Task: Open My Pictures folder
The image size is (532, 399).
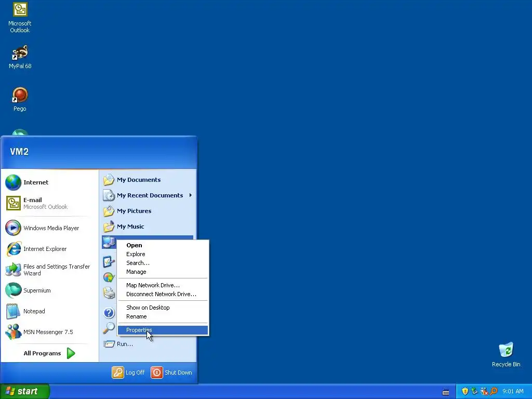Action: coord(148,211)
